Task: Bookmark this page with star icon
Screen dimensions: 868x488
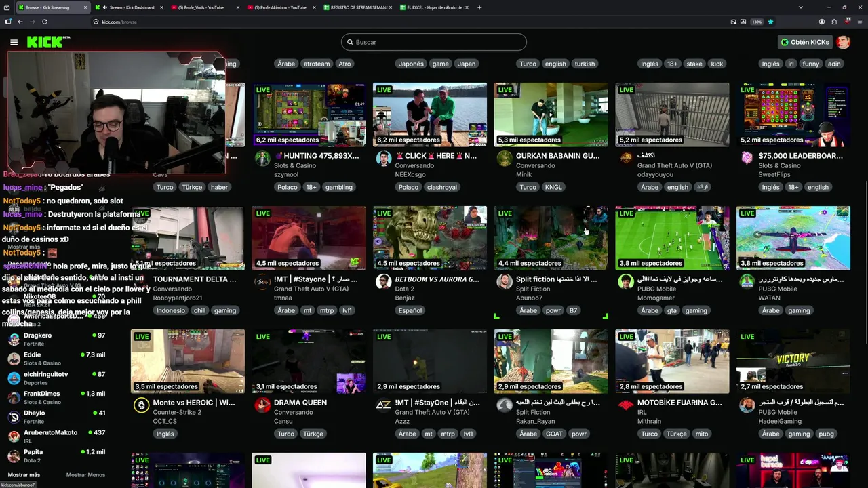Action: pos(770,22)
